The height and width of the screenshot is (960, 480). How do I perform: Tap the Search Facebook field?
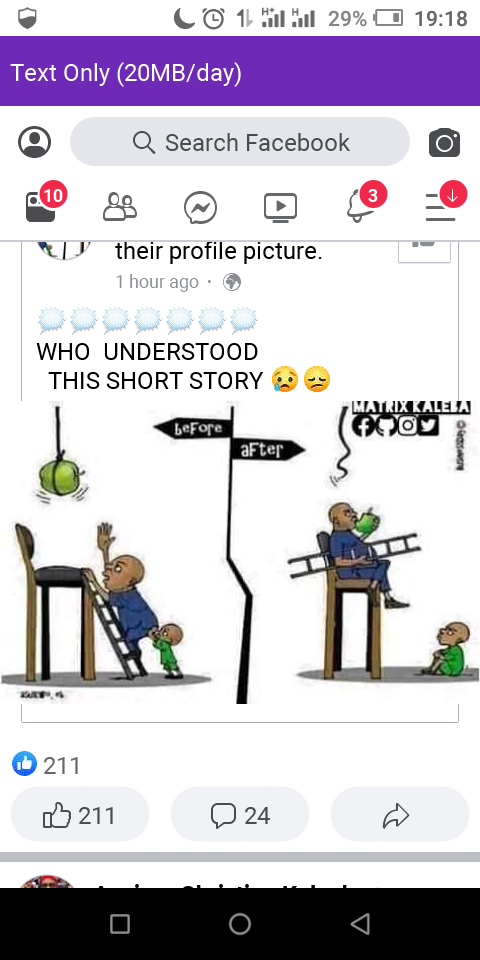(240, 142)
